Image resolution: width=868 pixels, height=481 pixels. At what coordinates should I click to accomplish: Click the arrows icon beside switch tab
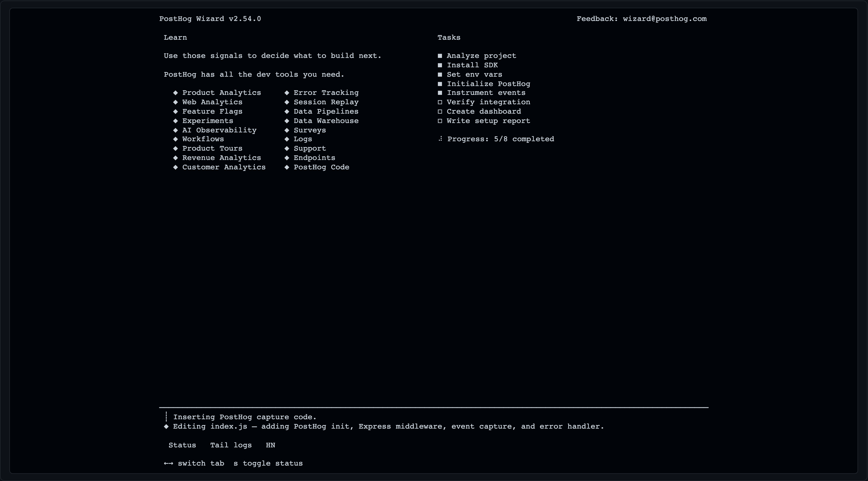tap(168, 464)
